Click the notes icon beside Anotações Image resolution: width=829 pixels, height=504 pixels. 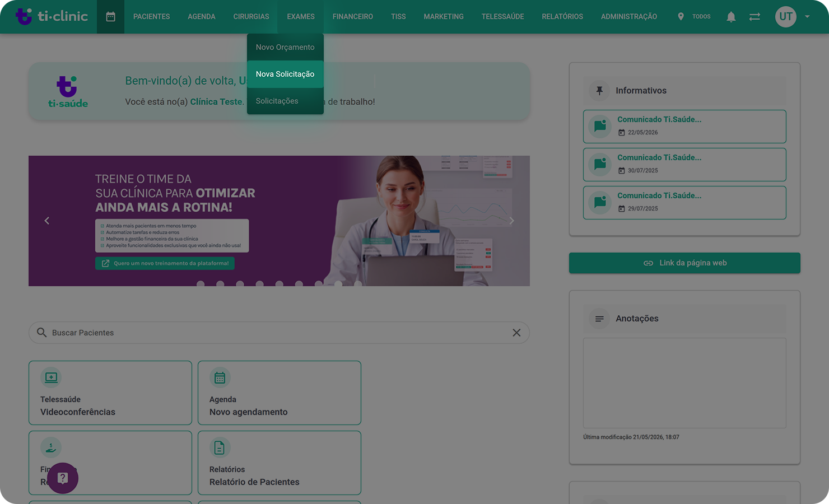599,319
